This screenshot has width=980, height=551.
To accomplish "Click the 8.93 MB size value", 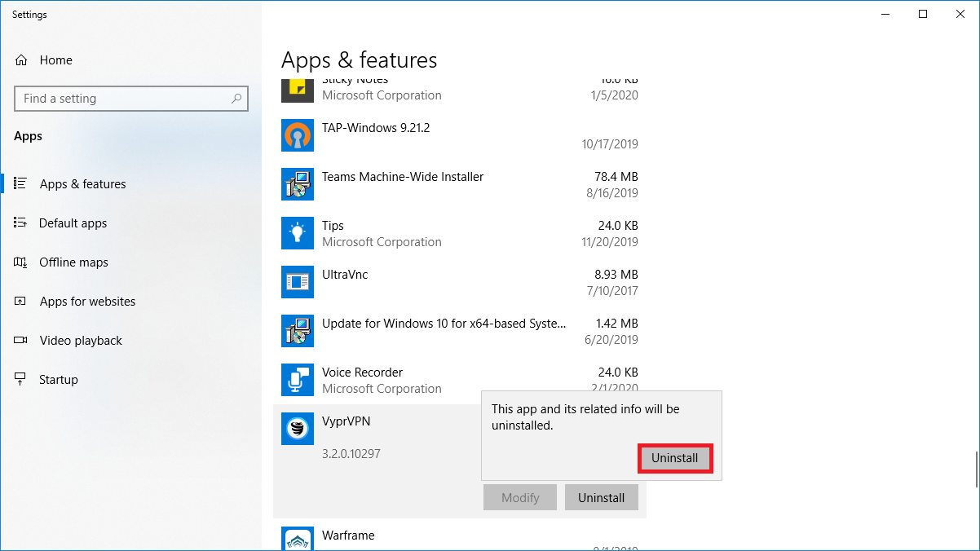I will (616, 275).
